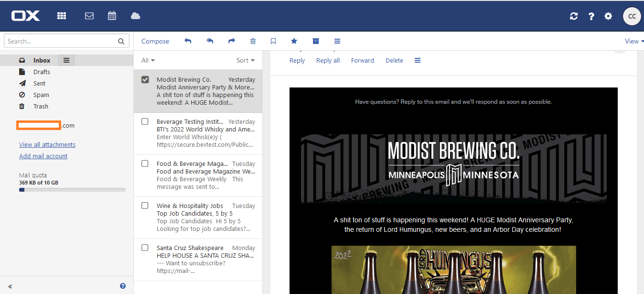Open the Sort dropdown
The width and height of the screenshot is (644, 294).
[x=246, y=60]
